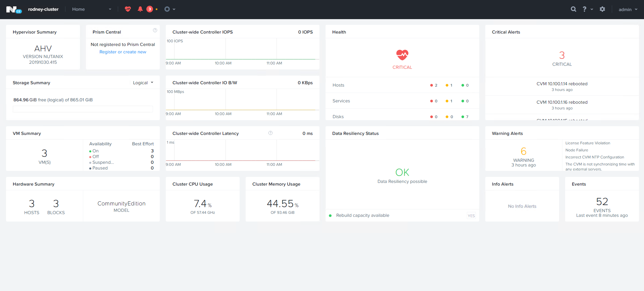
Task: Click the Nutanix CE logo
Action: click(14, 10)
